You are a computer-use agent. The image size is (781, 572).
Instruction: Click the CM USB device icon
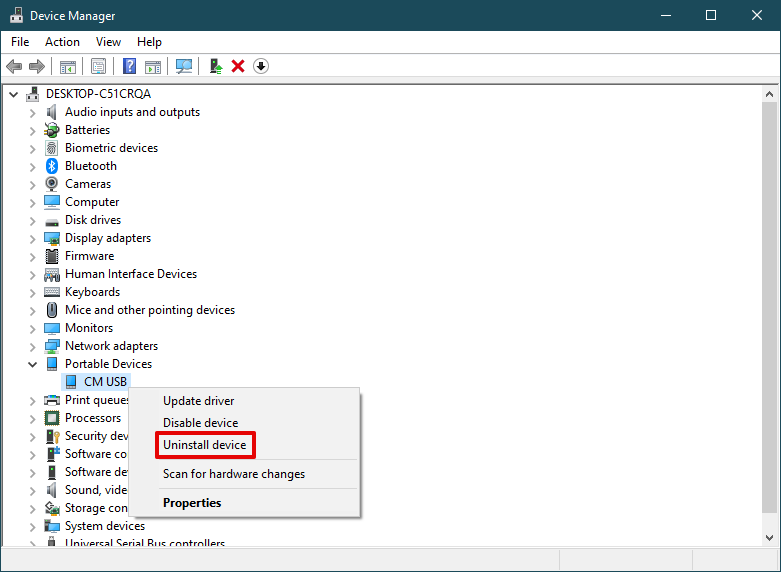[x=71, y=382]
